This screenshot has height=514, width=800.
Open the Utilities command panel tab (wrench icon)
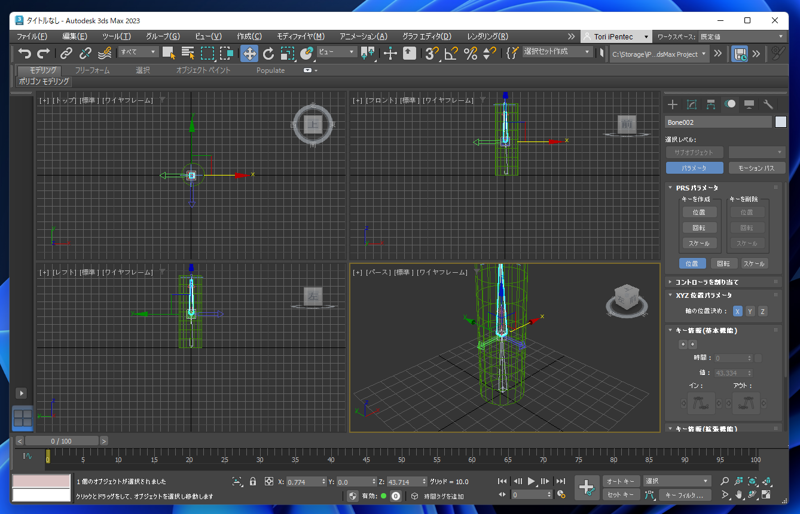coord(768,105)
